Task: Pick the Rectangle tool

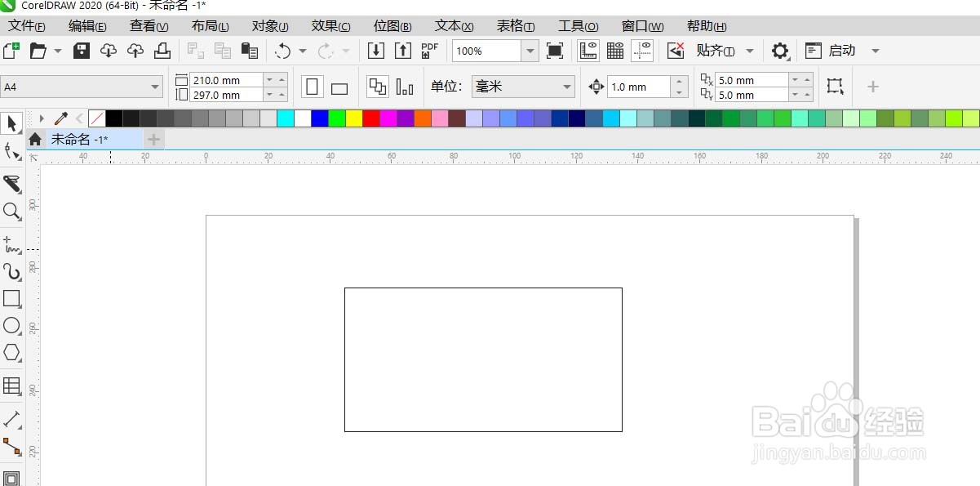Action: (x=11, y=298)
